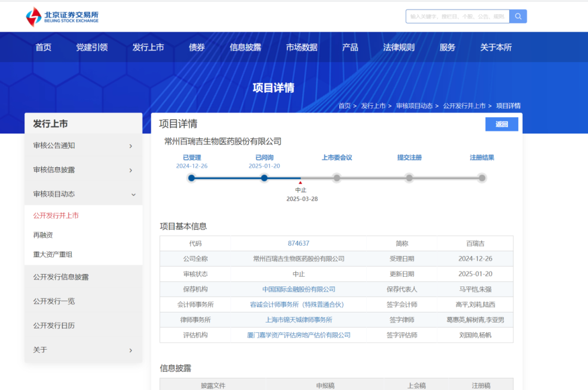Screen dimensions: 588x390
Task: Open the 法律规则 navigation menu
Action: (x=399, y=47)
